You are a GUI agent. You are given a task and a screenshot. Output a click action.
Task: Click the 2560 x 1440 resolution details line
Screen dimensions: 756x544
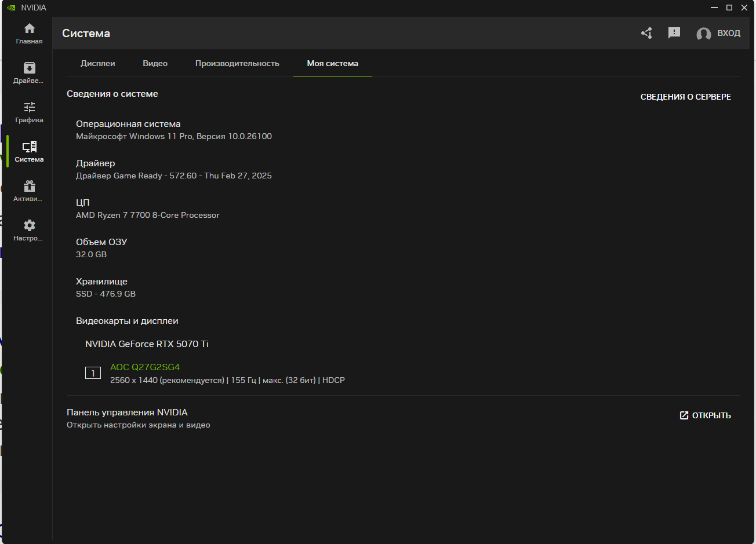coord(228,380)
